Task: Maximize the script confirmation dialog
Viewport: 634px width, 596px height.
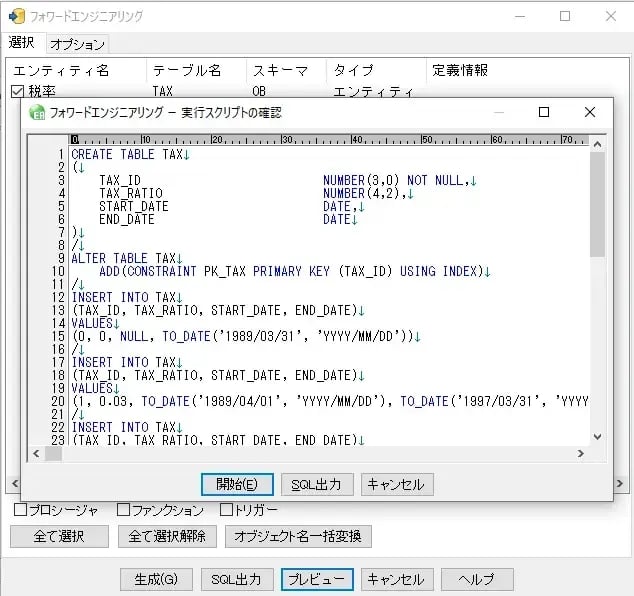Action: (543, 112)
